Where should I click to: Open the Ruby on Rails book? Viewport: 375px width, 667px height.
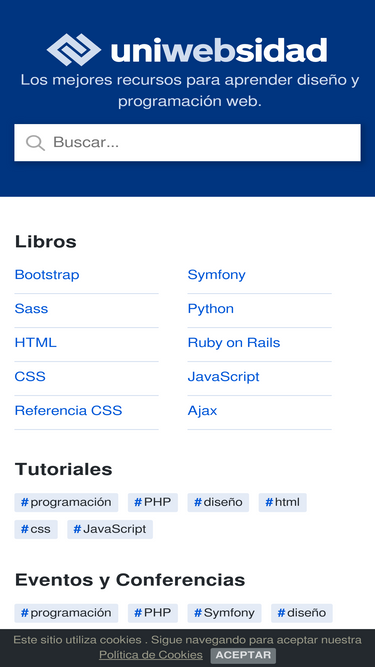(x=234, y=342)
